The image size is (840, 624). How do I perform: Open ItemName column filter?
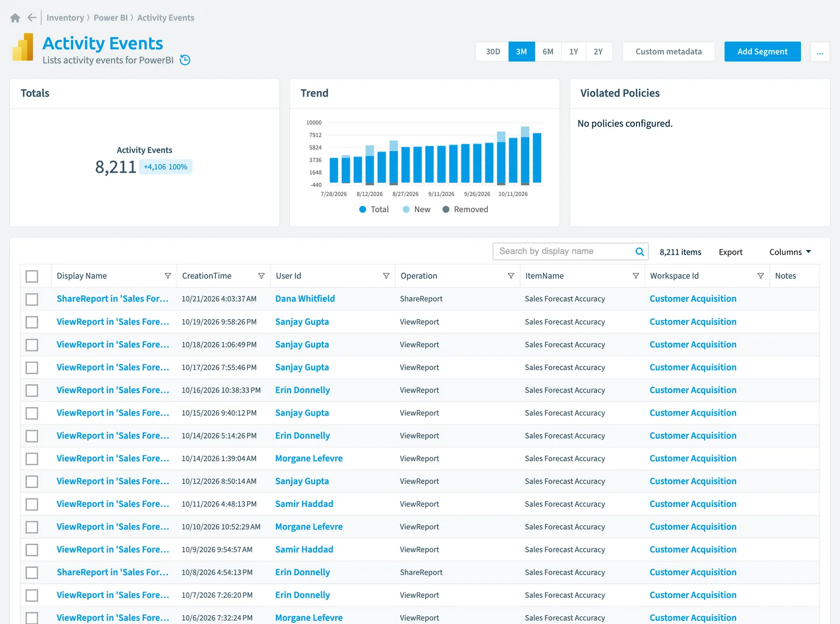(636, 276)
